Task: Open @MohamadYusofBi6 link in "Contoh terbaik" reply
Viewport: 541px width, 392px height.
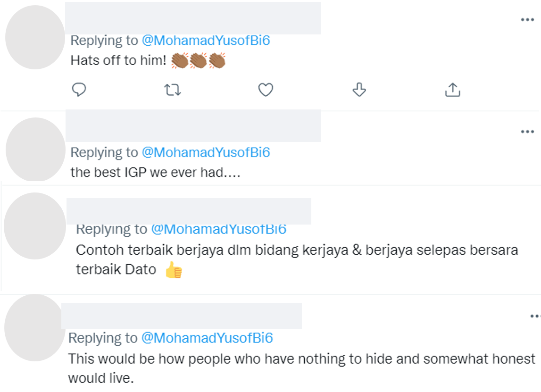Action: click(x=219, y=229)
